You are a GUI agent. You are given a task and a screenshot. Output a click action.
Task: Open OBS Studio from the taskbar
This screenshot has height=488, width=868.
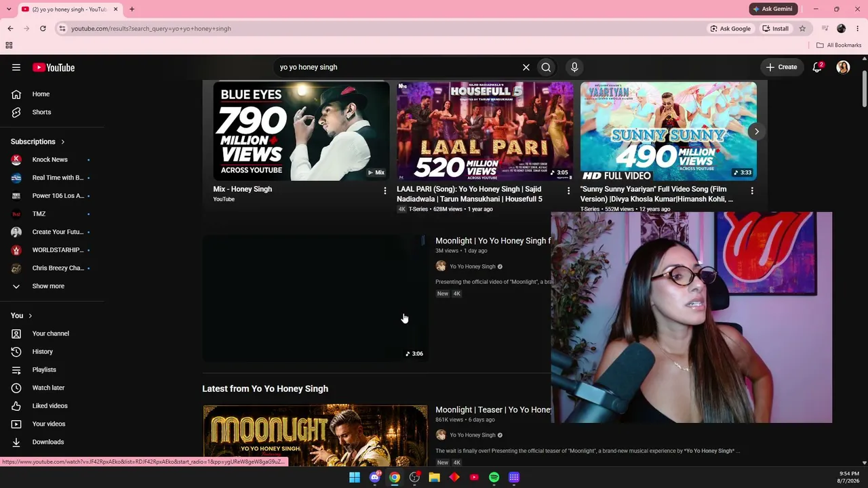414,477
